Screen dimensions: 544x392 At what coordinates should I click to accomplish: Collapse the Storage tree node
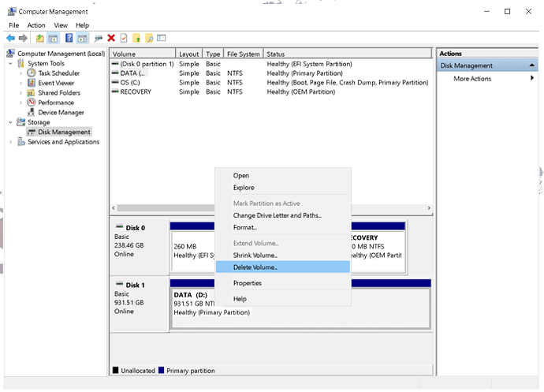(11, 122)
